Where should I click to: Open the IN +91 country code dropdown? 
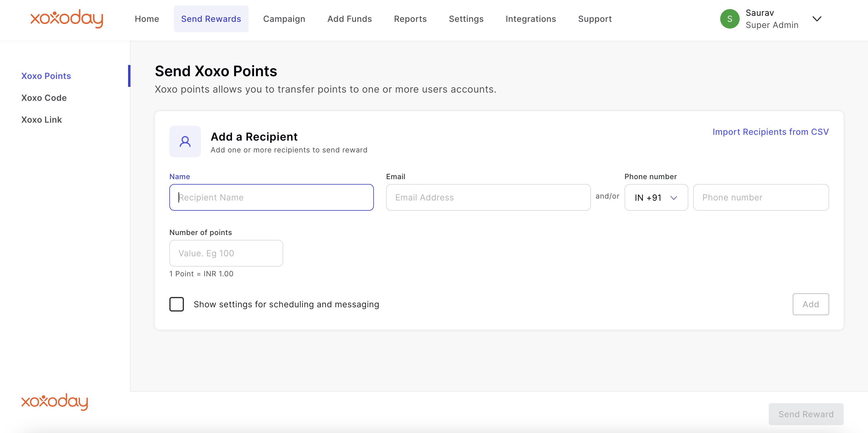(x=656, y=198)
